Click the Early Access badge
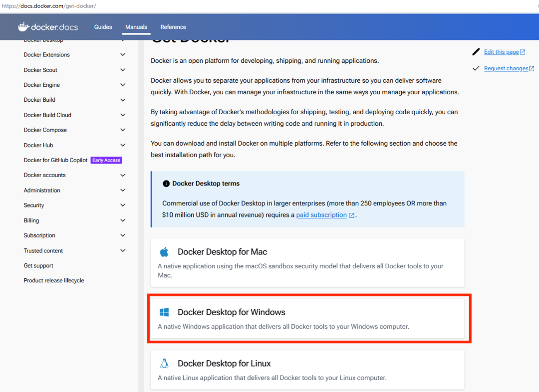The width and height of the screenshot is (539, 392). 106,160
